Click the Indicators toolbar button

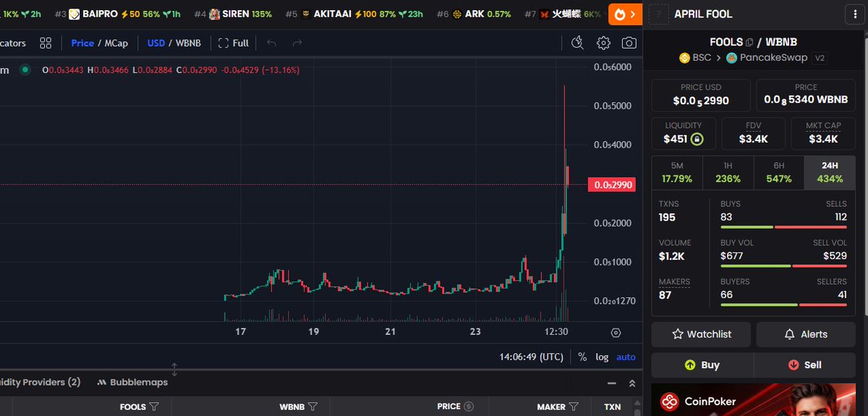[13, 43]
